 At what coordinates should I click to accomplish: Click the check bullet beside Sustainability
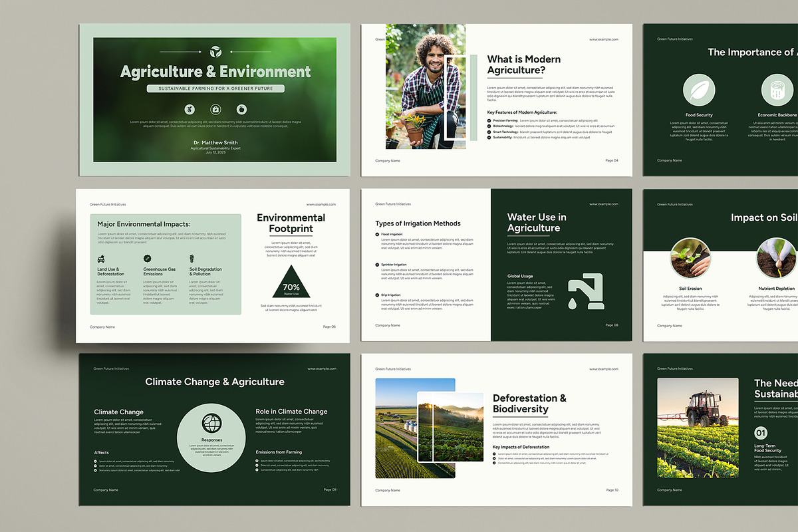pos(489,137)
